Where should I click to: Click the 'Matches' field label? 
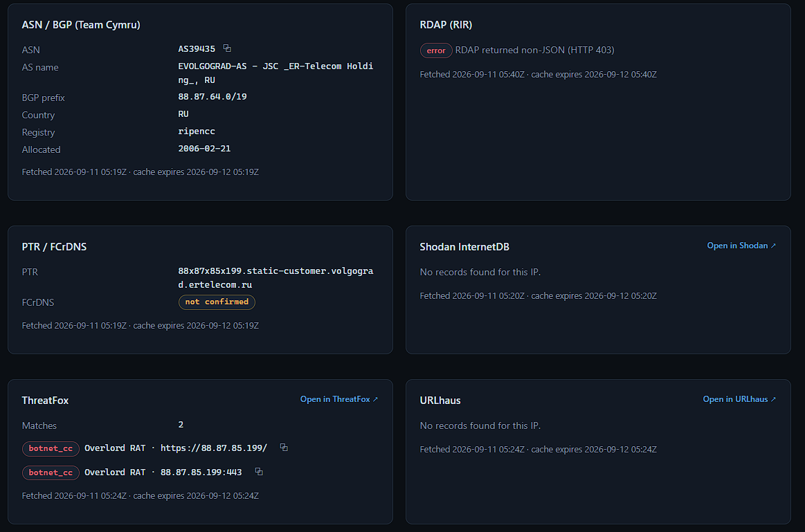click(39, 425)
